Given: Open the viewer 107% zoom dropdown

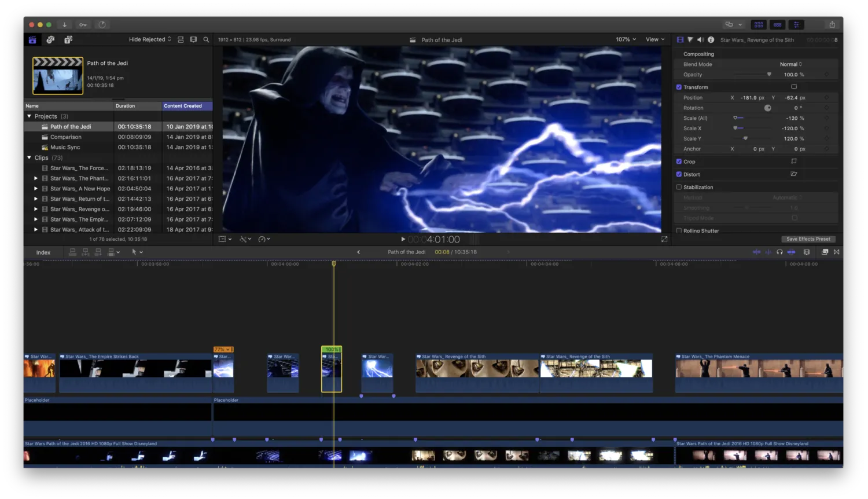Looking at the screenshot, I should (x=626, y=39).
